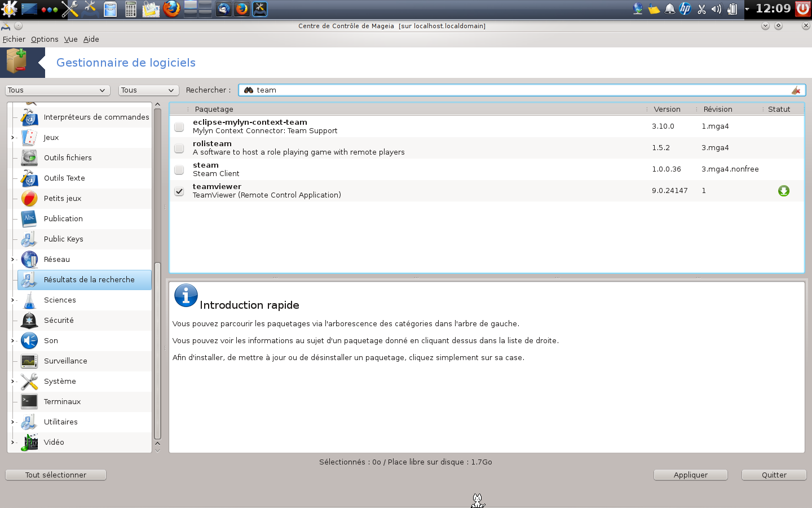
Task: Click the notifications bell tray icon
Action: click(x=670, y=8)
